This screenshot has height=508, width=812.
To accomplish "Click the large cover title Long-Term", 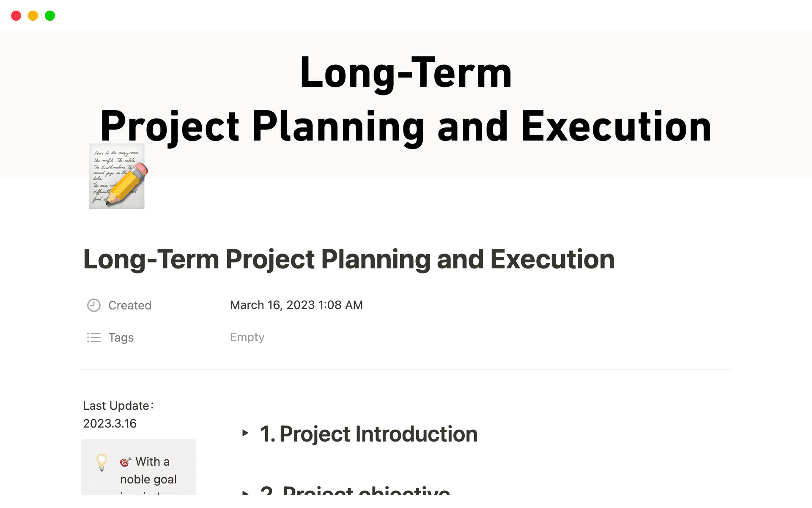I will click(406, 73).
